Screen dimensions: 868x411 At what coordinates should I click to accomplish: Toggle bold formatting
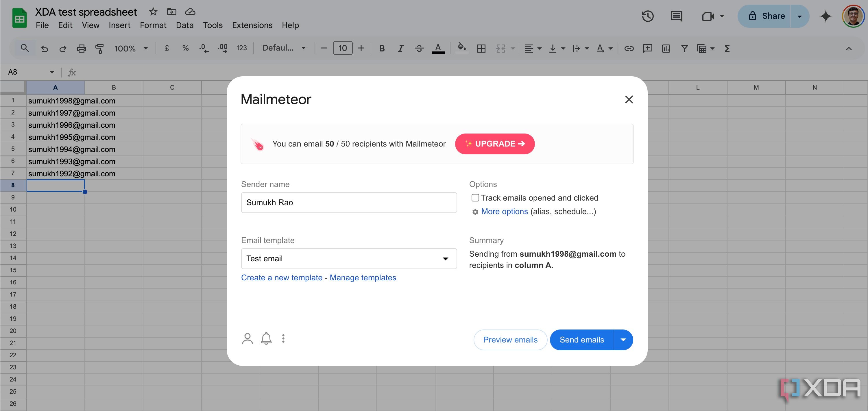click(382, 49)
